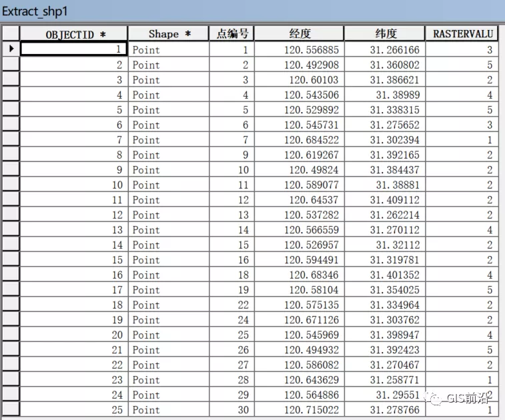This screenshot has width=505, height=420.
Task: Click longitude cell 120.494932
Action: coord(300,349)
